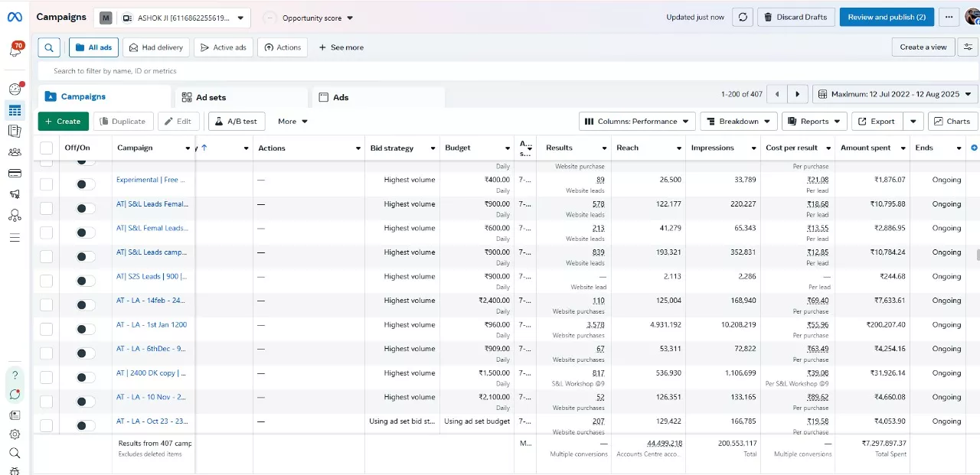The image size is (980, 475).
Task: Open the AT - LA - 6thDec campaign link
Action: coord(151,349)
